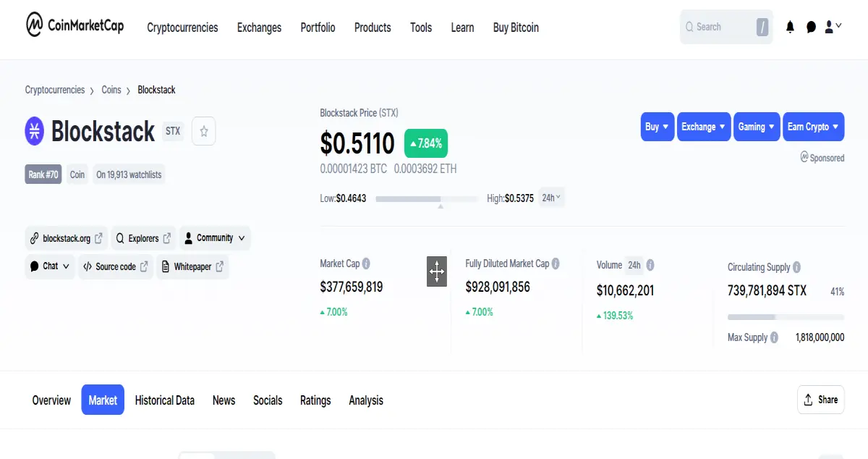Click the circulating supply progress bar
The width and height of the screenshot is (868, 459).
point(786,317)
